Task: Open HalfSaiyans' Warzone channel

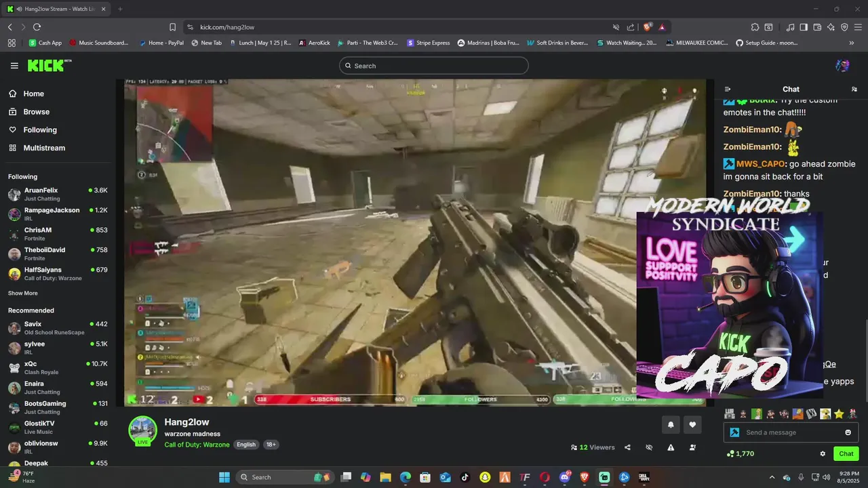Action: click(x=58, y=274)
